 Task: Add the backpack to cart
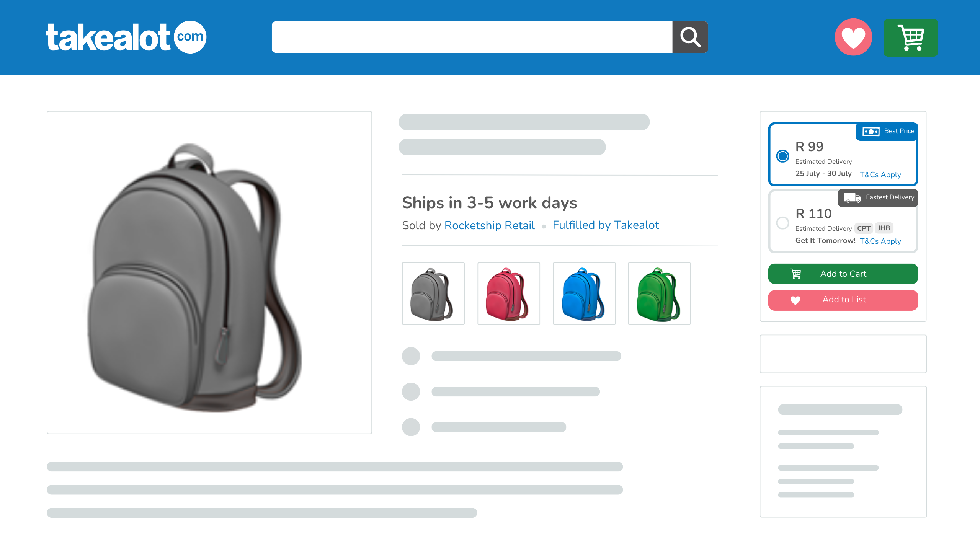coord(843,274)
